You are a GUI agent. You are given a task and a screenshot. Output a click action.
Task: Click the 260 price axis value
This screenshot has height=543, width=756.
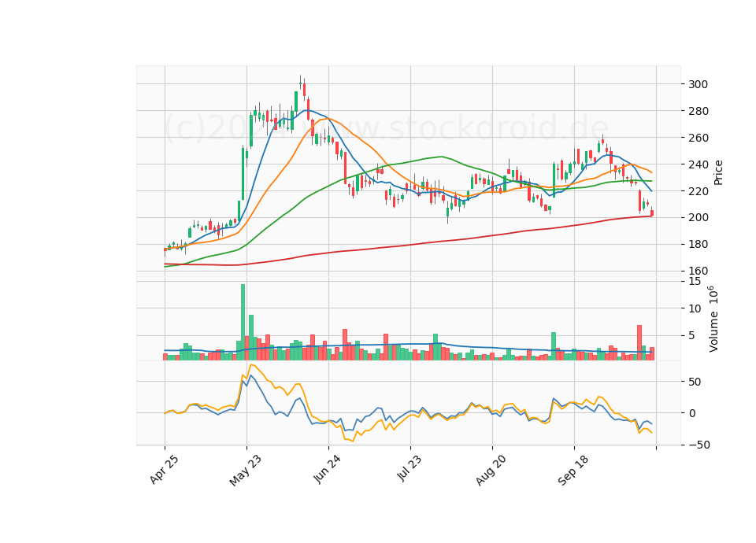[699, 138]
